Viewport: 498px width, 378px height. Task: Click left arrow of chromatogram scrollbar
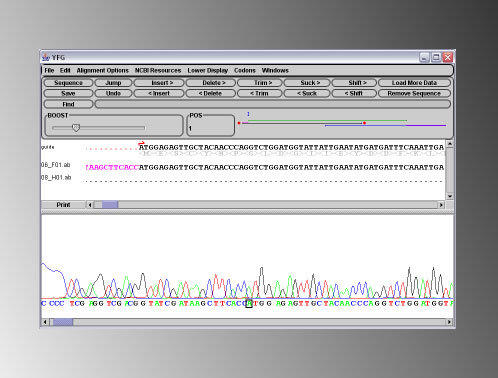(x=45, y=322)
